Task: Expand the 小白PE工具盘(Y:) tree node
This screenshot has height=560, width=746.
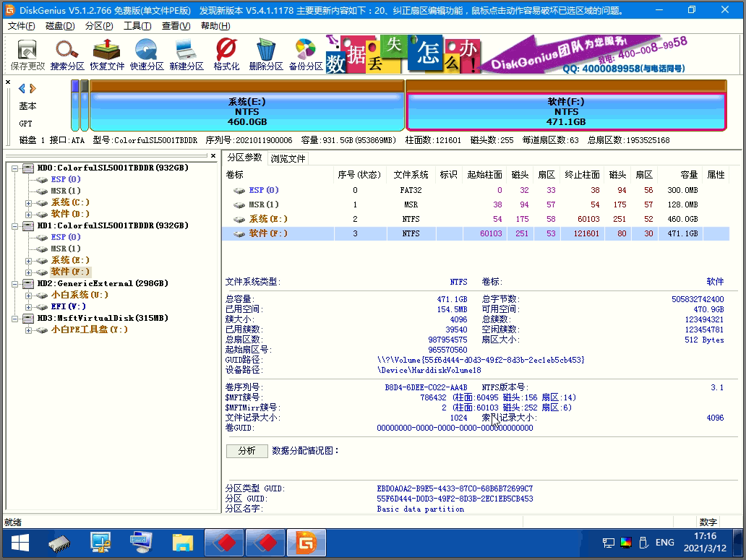Action: (28, 329)
